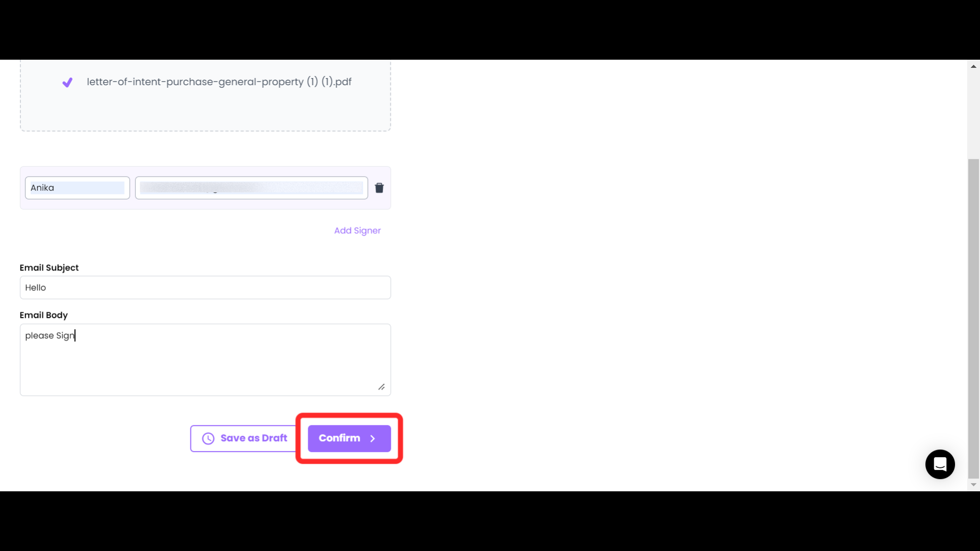
Task: Open the chat support bubble
Action: click(940, 464)
